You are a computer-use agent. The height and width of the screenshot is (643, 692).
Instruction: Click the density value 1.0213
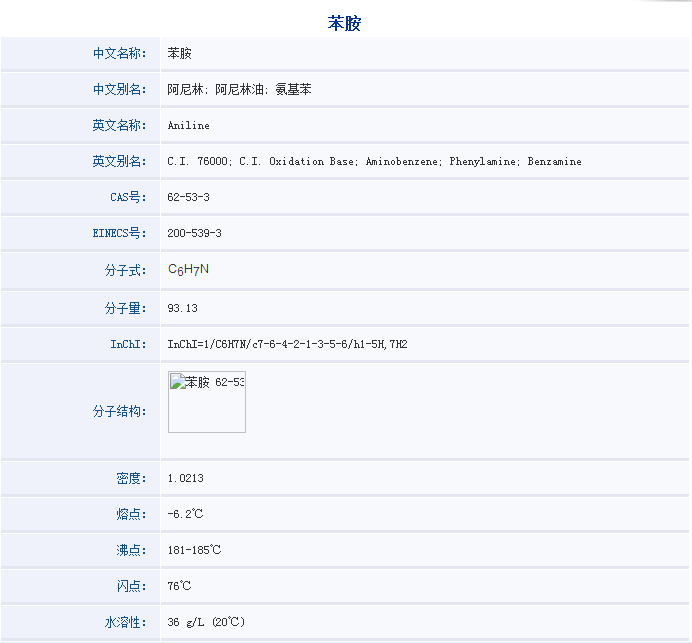click(x=185, y=478)
